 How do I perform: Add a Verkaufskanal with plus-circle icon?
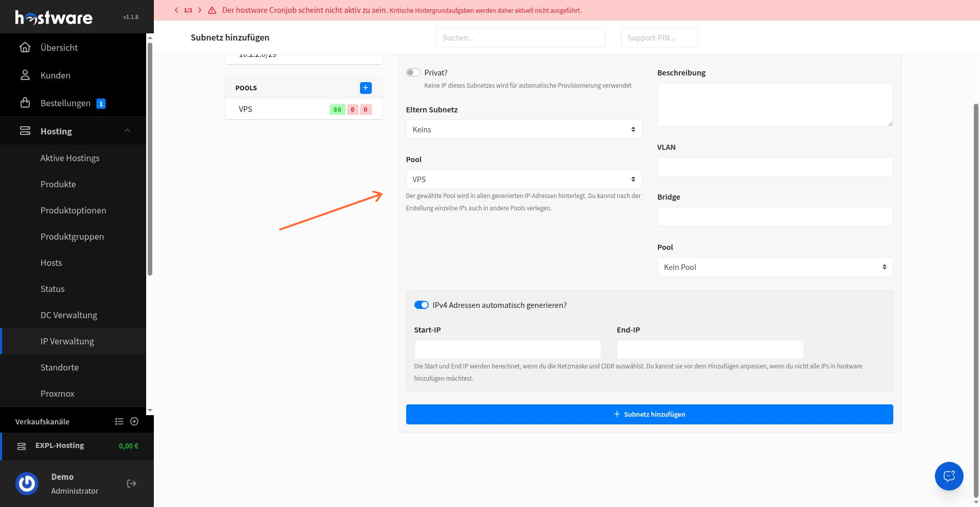point(134,421)
